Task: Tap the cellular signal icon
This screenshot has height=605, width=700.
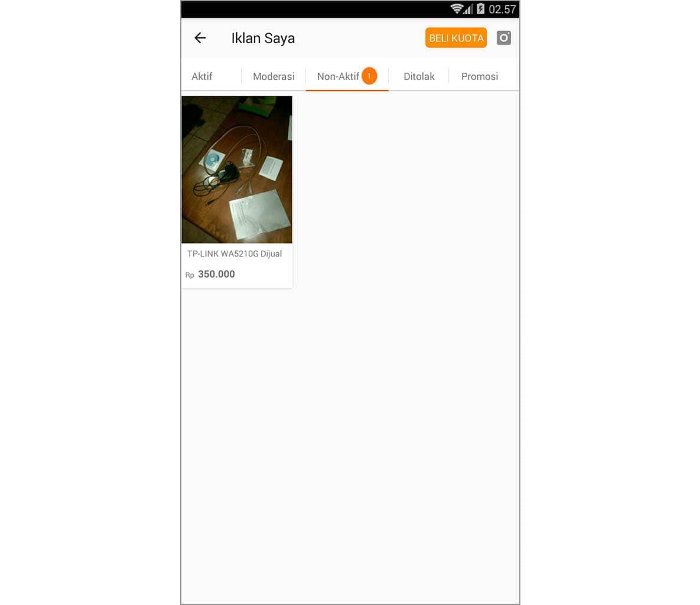Action: tap(467, 9)
